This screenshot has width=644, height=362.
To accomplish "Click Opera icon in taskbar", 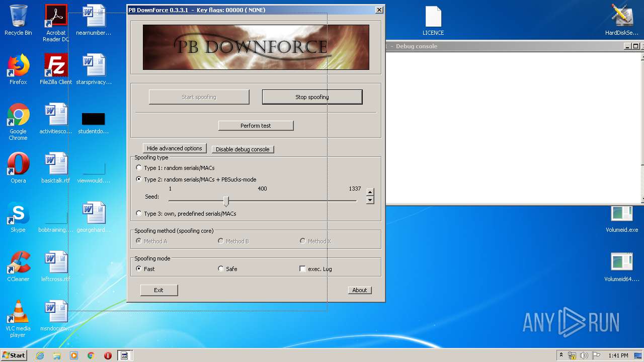I will tap(108, 355).
